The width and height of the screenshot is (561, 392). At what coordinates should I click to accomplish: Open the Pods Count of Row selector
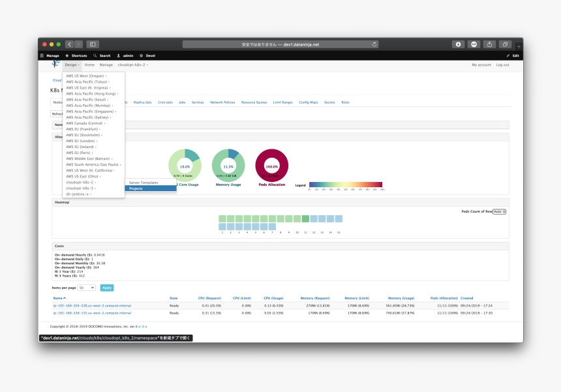[x=500, y=212]
